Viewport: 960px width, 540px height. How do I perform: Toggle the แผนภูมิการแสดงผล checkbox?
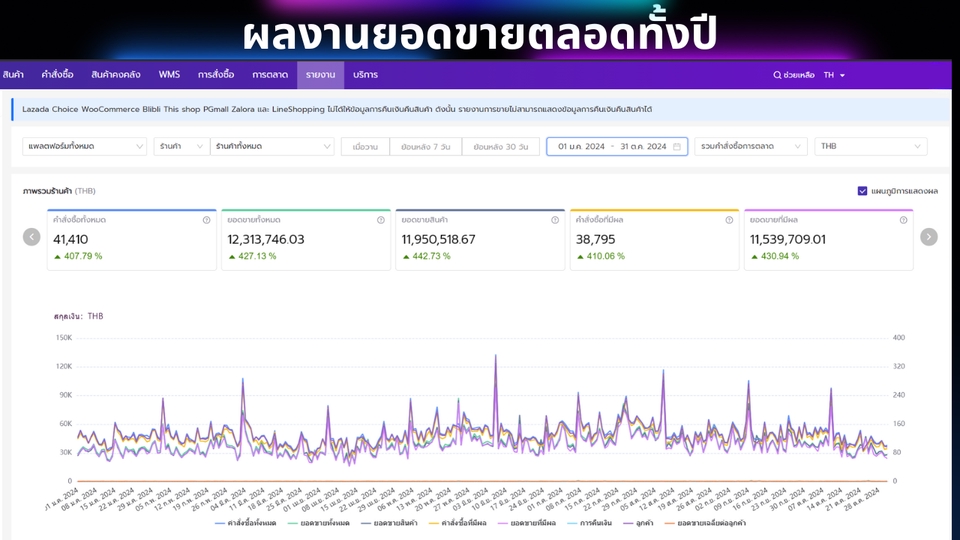(862, 191)
